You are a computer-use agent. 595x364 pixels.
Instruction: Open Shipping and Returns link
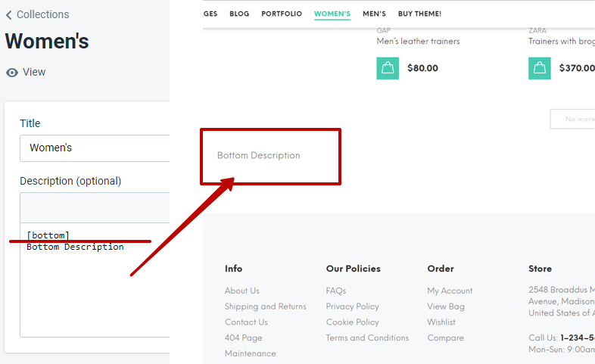pyautogui.click(x=266, y=306)
